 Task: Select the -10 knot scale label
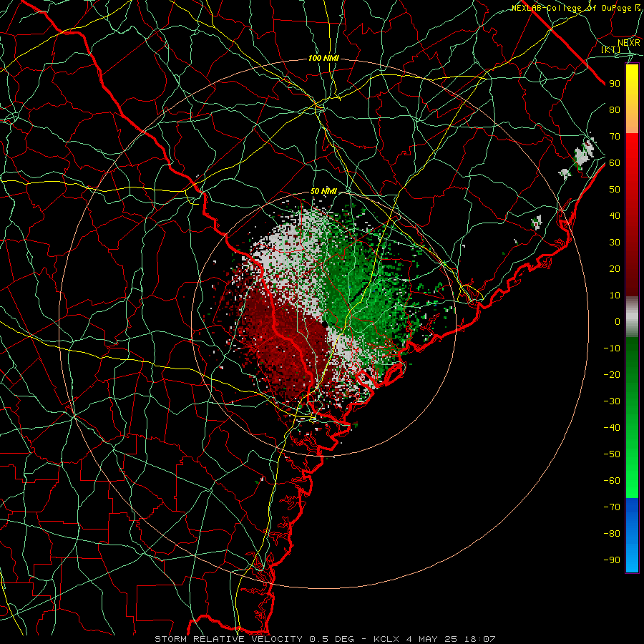click(612, 348)
